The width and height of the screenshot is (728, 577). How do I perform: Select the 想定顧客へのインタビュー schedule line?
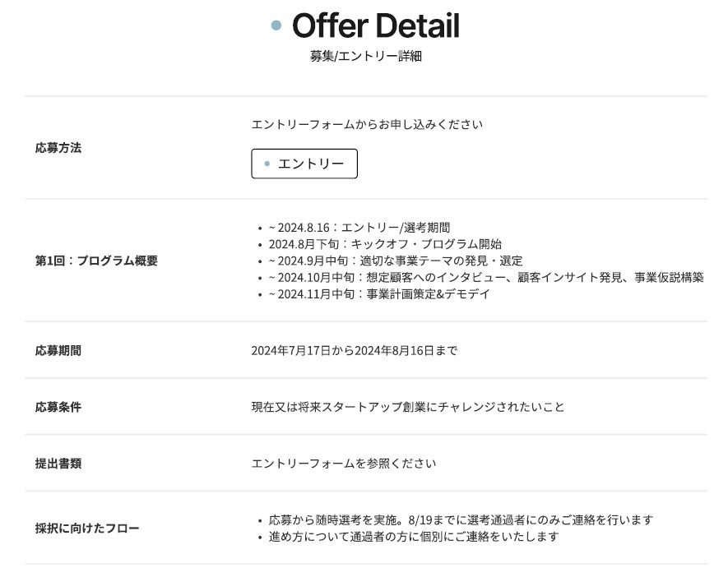486,277
